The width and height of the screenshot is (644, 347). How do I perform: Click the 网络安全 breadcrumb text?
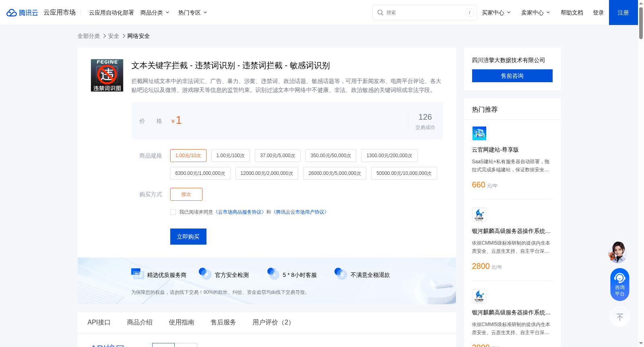pyautogui.click(x=138, y=36)
